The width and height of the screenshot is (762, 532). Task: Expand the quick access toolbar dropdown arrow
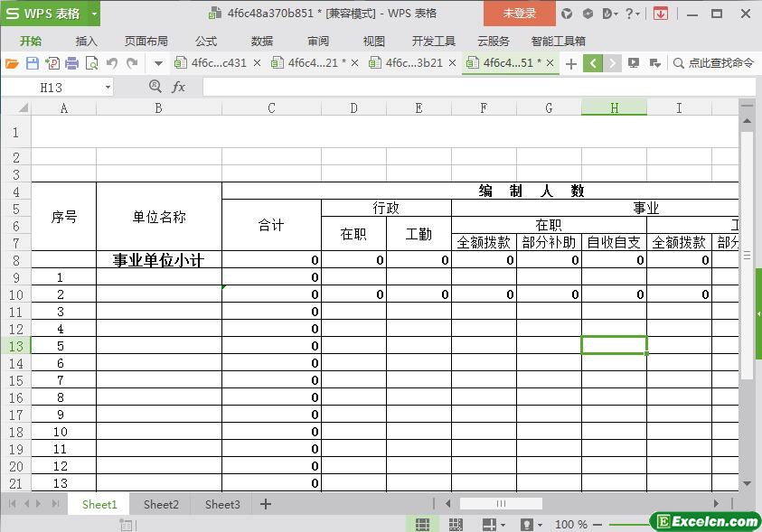pos(158,63)
